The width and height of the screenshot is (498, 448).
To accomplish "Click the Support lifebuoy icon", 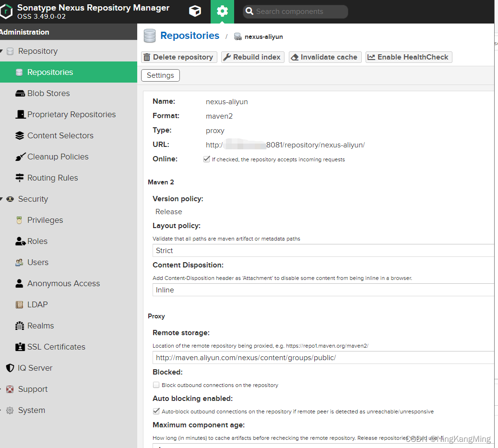I will 10,389.
